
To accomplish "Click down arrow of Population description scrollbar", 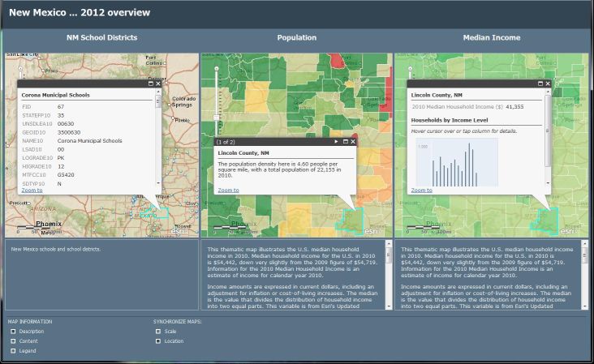I will pyautogui.click(x=389, y=306).
